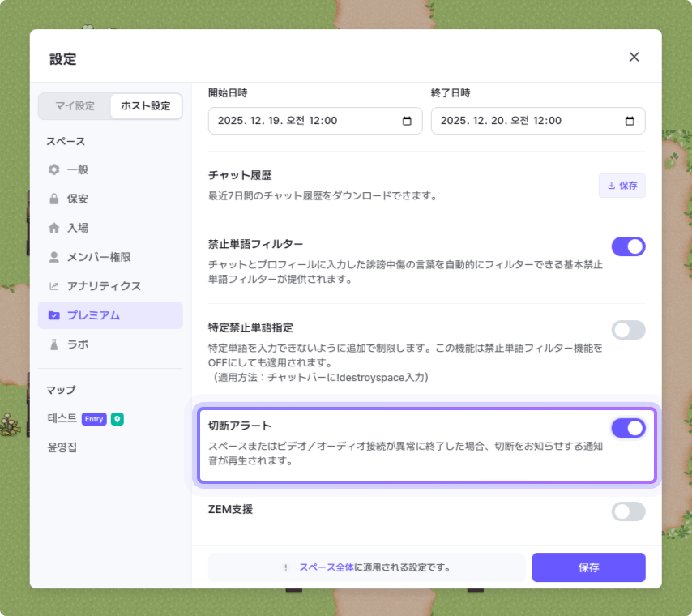Open calendar picker for 開始日時
Screen dimensions: 692x616
point(407,121)
